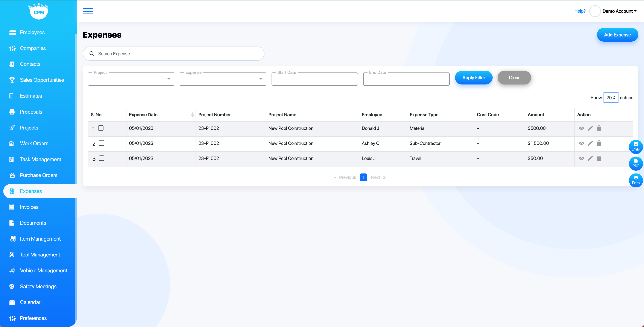Click the Sales Opportunities trophy icon
This screenshot has height=327, width=644.
pos(12,80)
